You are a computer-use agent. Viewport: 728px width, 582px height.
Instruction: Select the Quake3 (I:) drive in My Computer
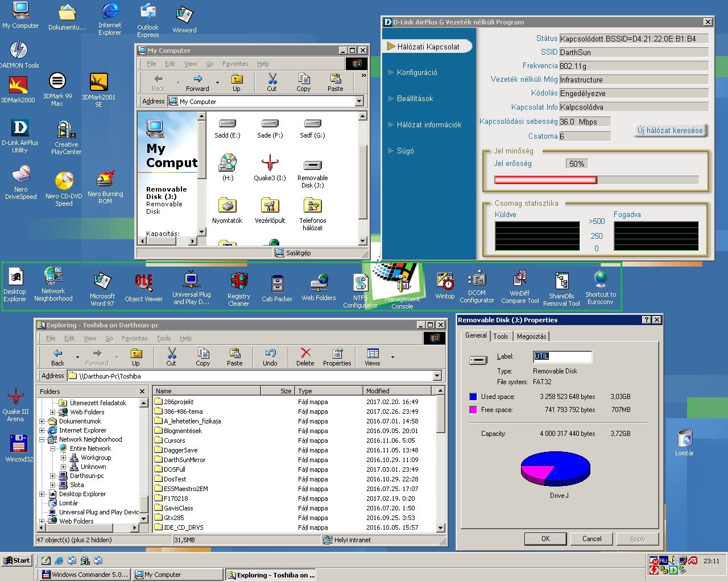click(x=270, y=168)
